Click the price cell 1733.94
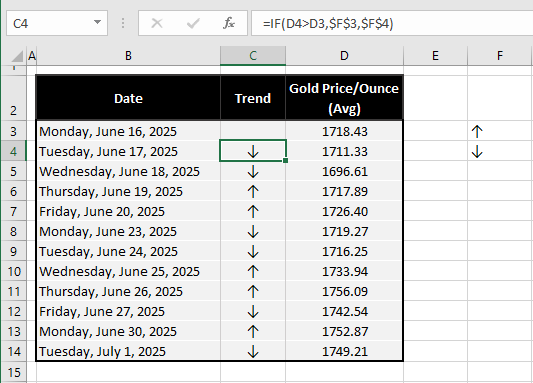The image size is (533, 383). click(344, 271)
